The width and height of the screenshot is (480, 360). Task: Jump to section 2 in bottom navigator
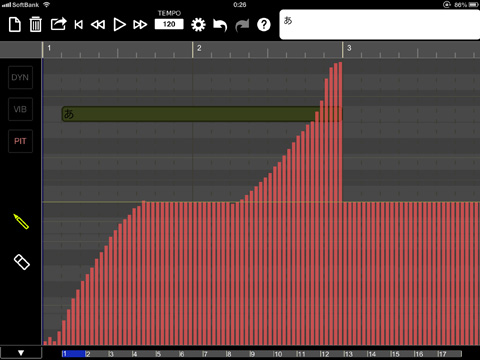pyautogui.click(x=97, y=354)
